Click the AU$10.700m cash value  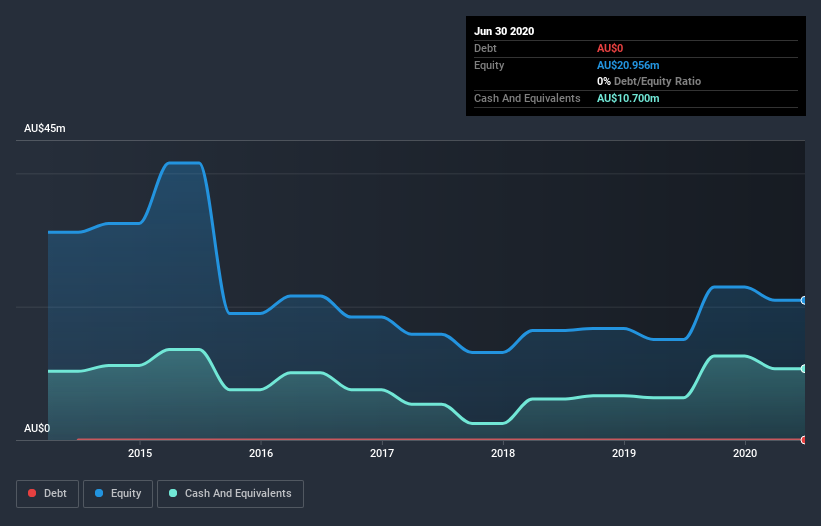[628, 98]
